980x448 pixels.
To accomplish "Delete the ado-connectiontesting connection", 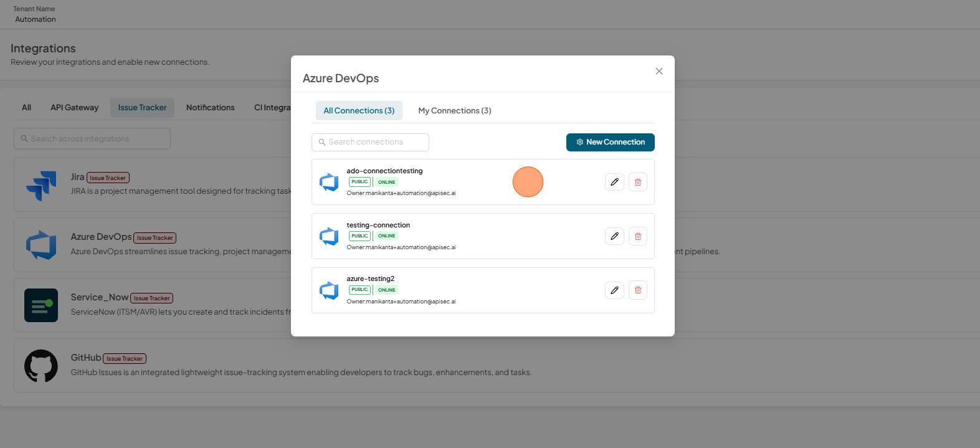I will pyautogui.click(x=638, y=182).
